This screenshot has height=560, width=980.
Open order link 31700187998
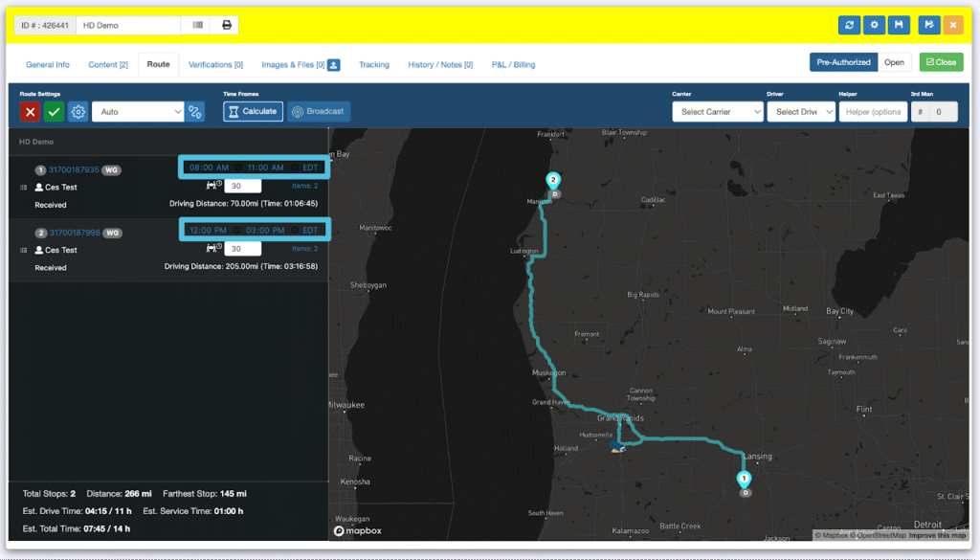pyautogui.click(x=75, y=233)
